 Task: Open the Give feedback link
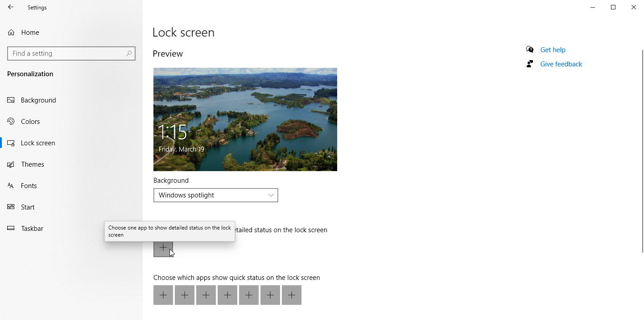(x=561, y=64)
